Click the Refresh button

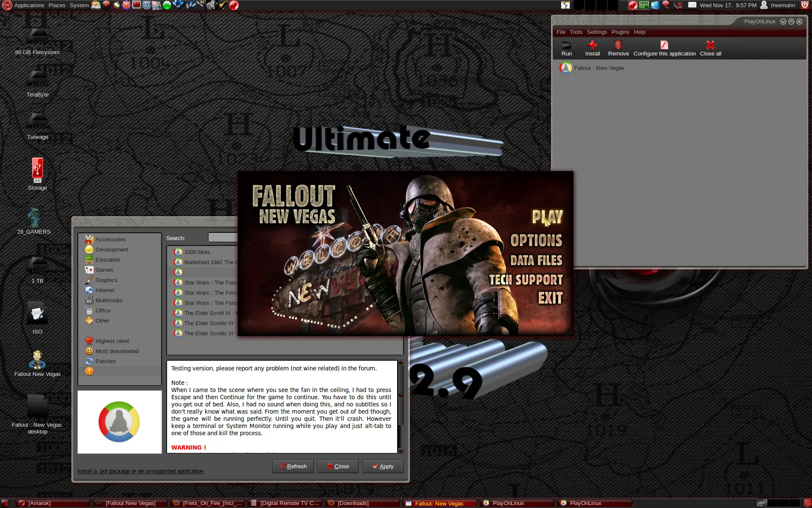293,466
